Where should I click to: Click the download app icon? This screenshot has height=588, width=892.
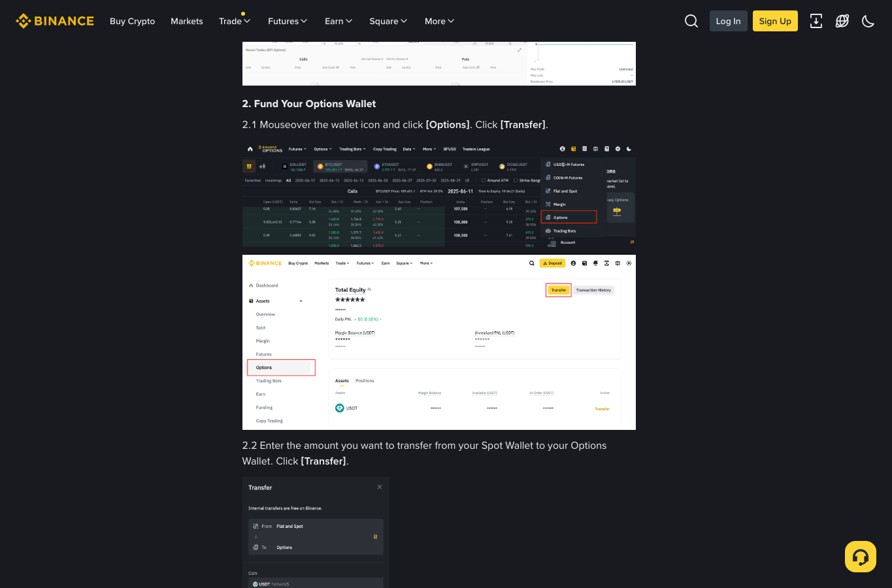(816, 21)
